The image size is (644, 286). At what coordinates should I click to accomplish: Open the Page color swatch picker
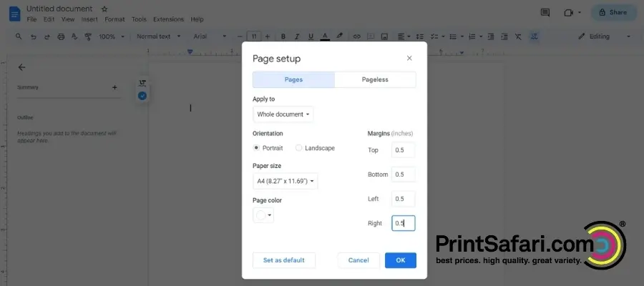pos(263,215)
